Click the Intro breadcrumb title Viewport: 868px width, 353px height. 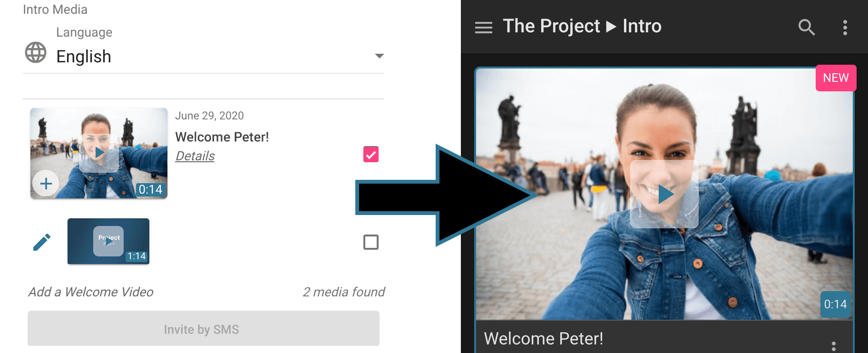pos(642,26)
